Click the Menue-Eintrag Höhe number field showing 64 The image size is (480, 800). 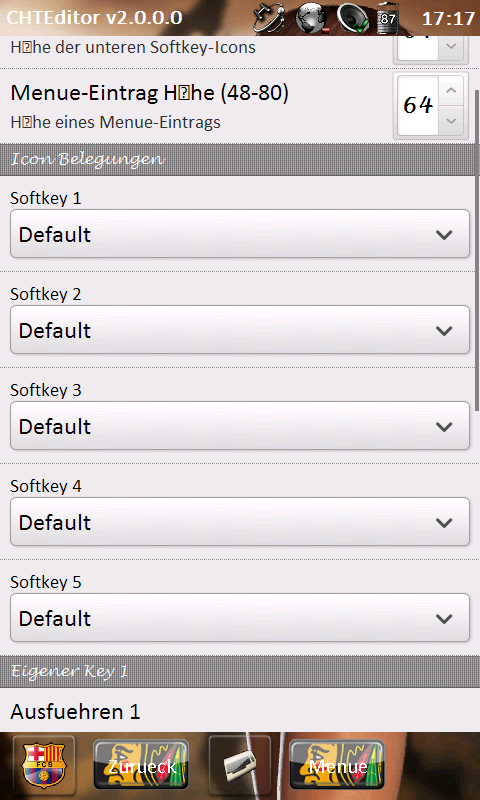point(418,106)
